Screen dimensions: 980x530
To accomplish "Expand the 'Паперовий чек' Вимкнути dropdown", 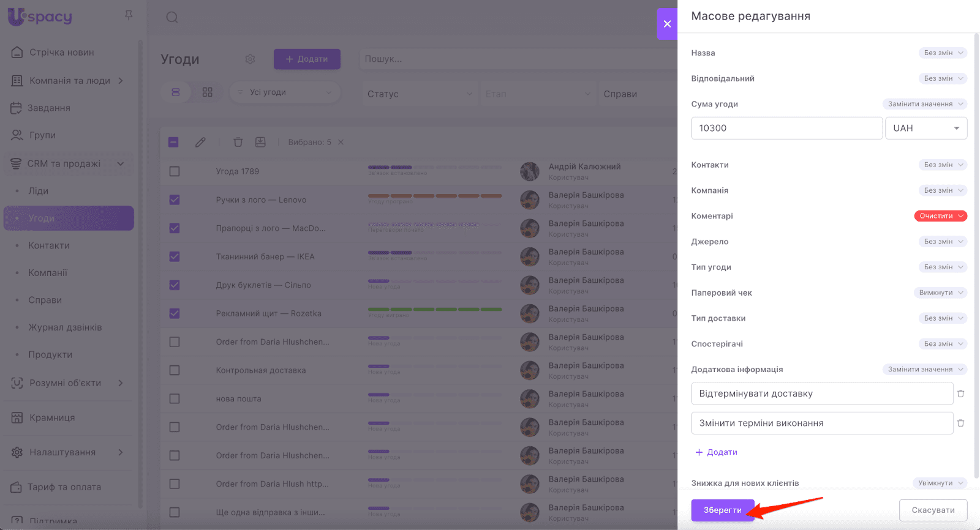I will coord(940,293).
